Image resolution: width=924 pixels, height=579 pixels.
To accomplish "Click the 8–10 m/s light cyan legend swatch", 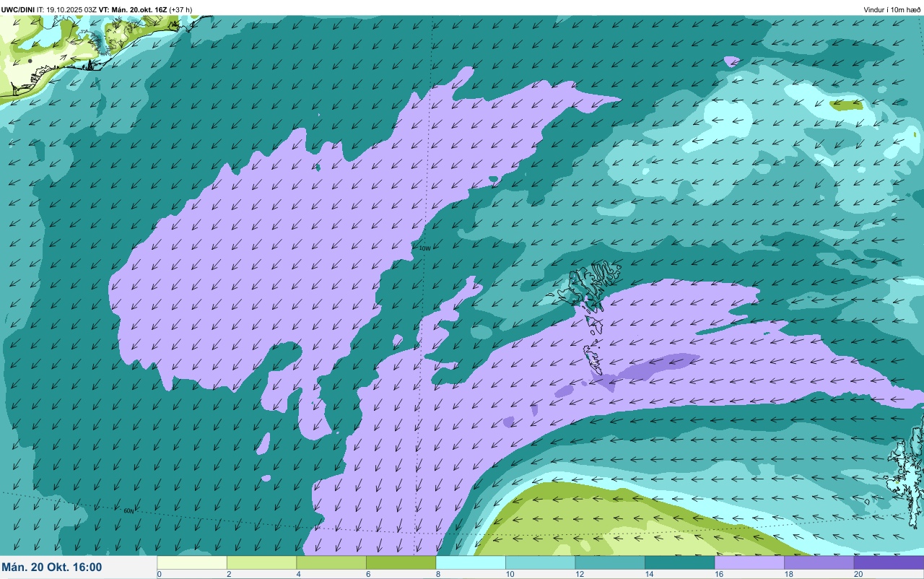I will coord(471,562).
